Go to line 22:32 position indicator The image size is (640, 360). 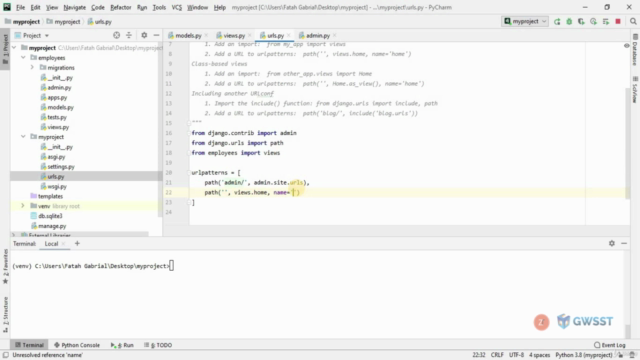coord(478,355)
